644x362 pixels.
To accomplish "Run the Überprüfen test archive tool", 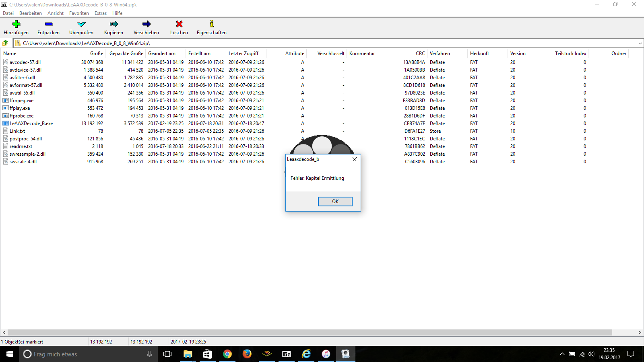I will (81, 24).
